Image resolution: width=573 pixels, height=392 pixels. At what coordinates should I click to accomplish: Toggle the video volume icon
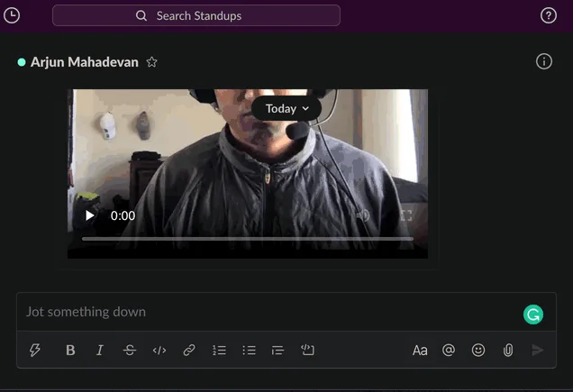coord(364,215)
